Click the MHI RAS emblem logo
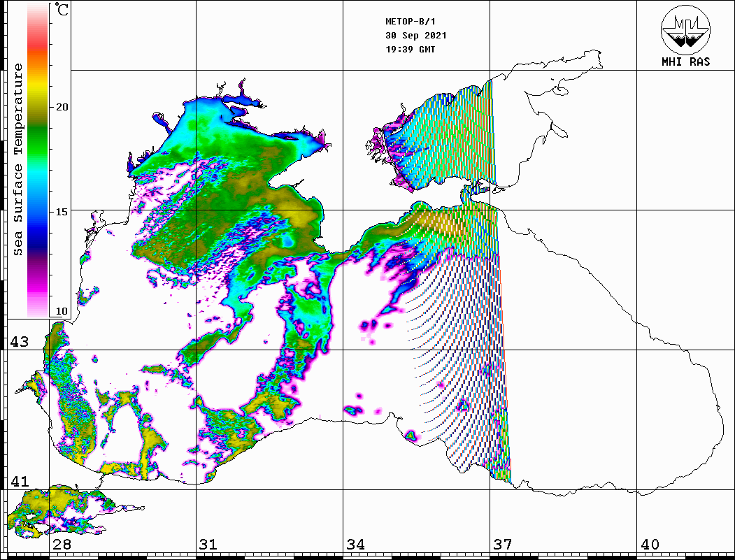The image size is (735, 560). (x=685, y=29)
